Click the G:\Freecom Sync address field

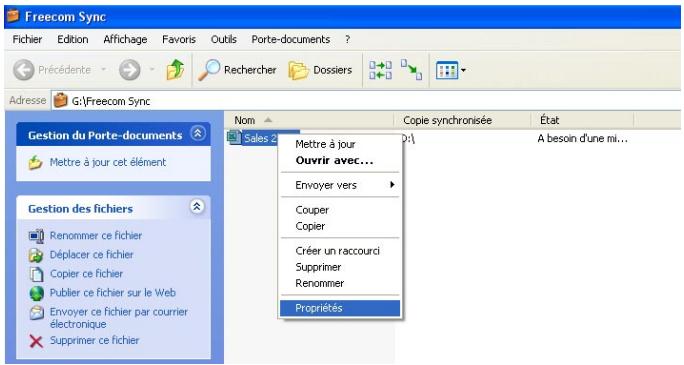pos(366,101)
